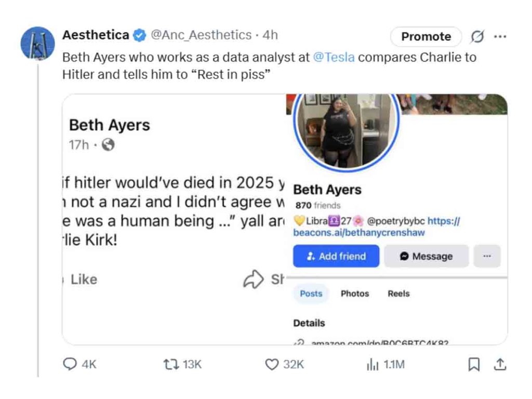
Task: Click the Promote button
Action: pos(426,36)
